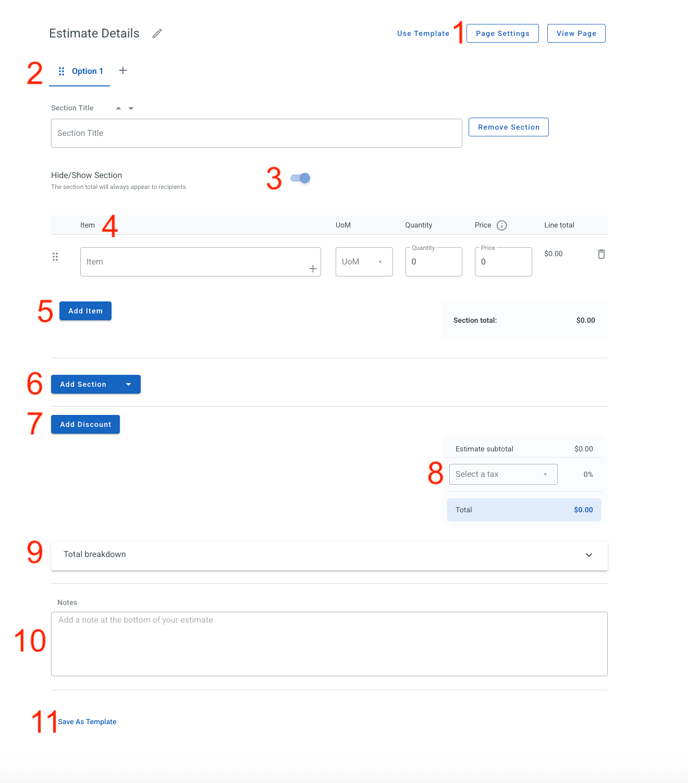The width and height of the screenshot is (688, 783).
Task: Click the Page Settings button
Action: point(502,33)
